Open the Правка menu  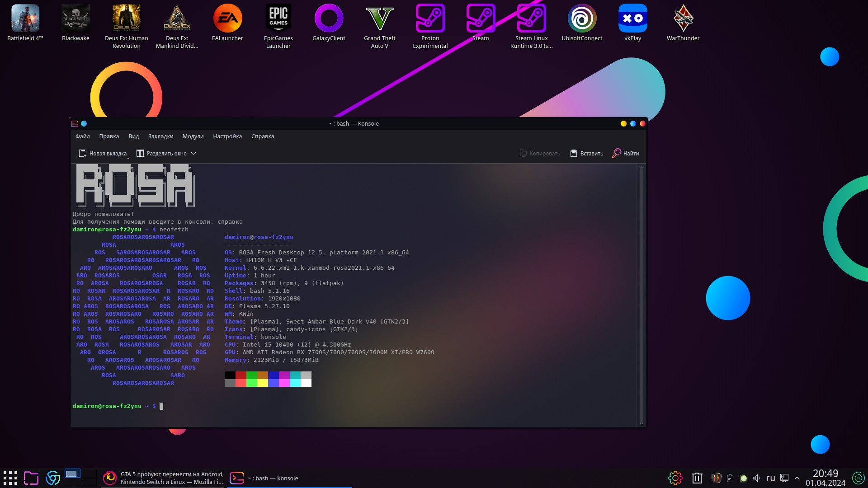109,136
